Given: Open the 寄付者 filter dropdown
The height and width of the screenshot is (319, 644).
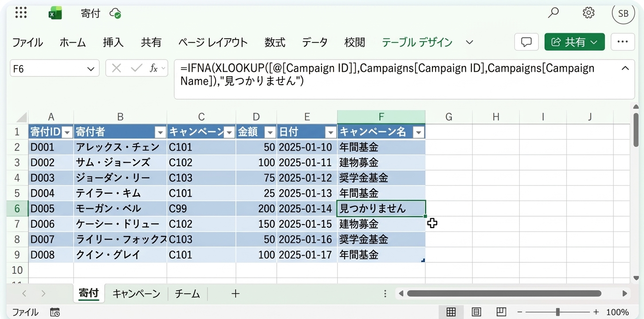Looking at the screenshot, I should 160,132.
